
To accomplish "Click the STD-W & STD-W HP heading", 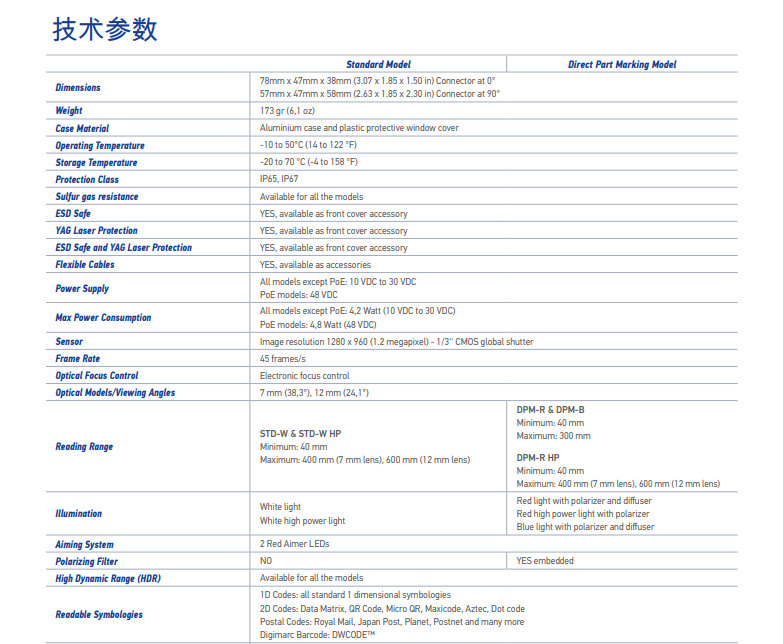I will pyautogui.click(x=300, y=433).
